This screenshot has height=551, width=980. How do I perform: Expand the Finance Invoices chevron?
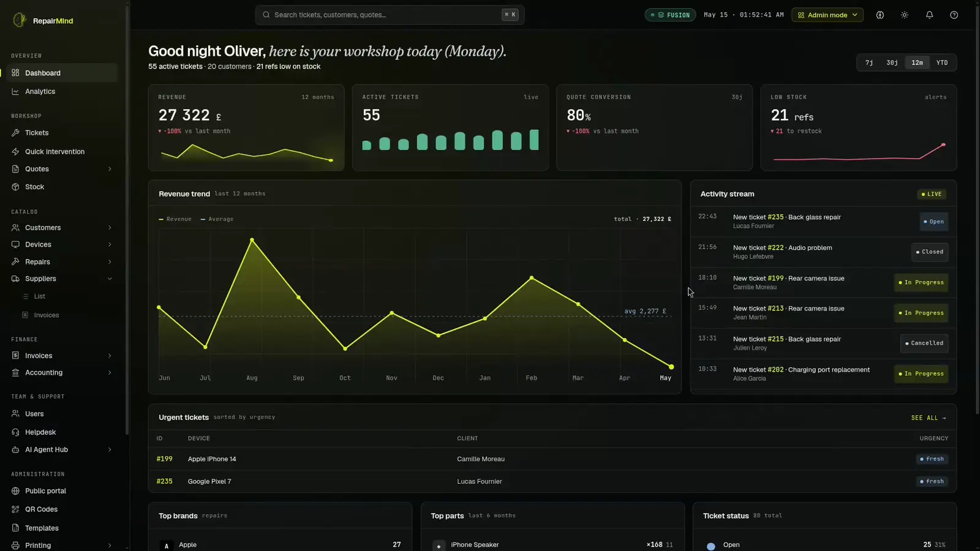(110, 356)
